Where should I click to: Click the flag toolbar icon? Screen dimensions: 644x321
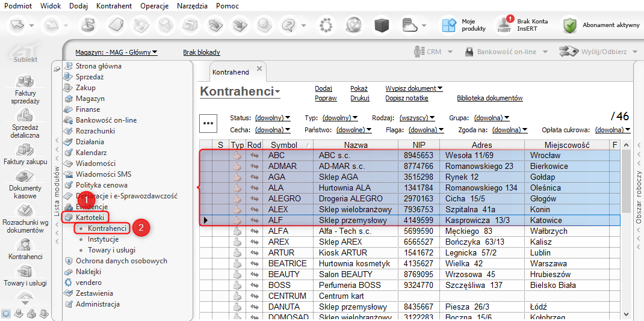pyautogui.click(x=89, y=25)
